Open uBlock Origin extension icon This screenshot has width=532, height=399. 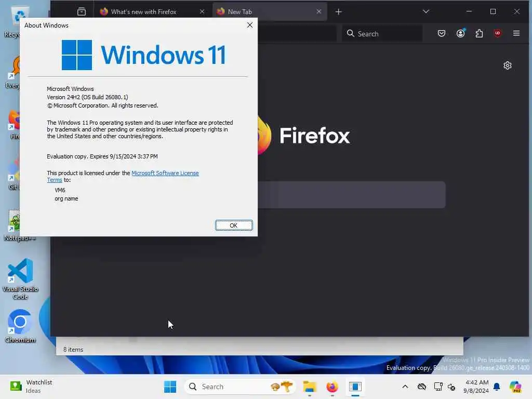click(x=497, y=33)
